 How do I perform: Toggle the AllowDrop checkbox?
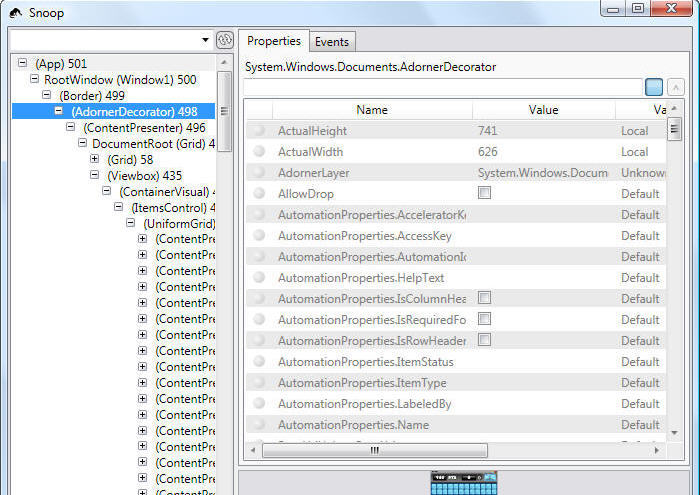tap(485, 193)
